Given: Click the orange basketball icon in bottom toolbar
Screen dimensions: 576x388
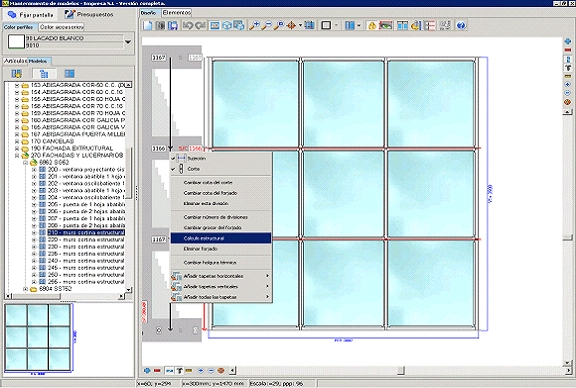Looking at the screenshot, I should tap(221, 371).
